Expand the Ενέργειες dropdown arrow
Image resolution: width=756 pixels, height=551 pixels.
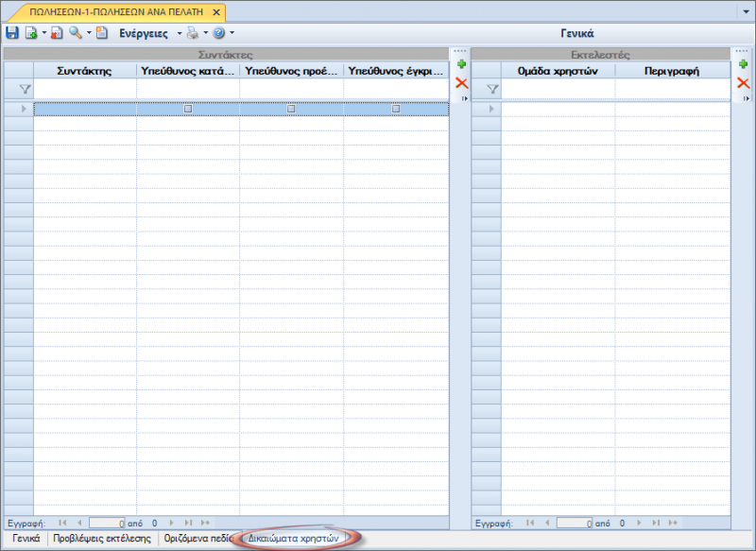[180, 33]
